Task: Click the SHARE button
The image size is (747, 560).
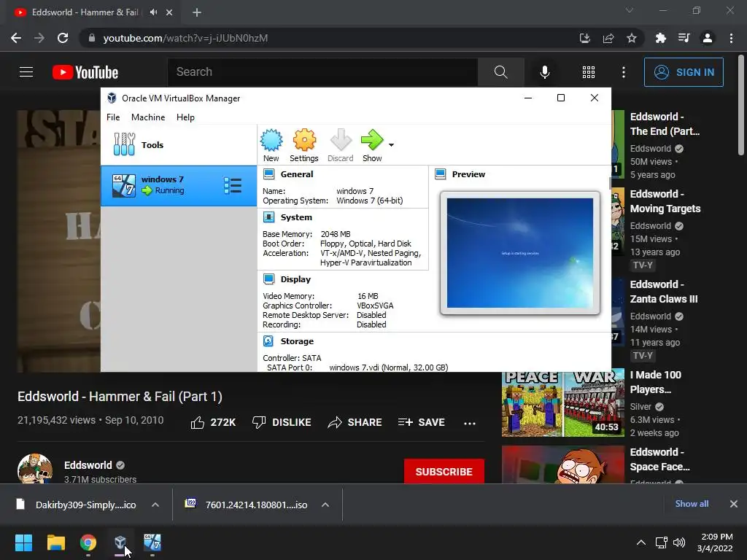Action: click(355, 422)
